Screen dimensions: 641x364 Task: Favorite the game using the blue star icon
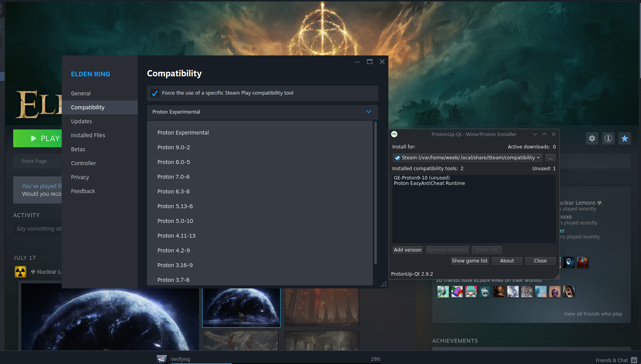click(x=625, y=138)
